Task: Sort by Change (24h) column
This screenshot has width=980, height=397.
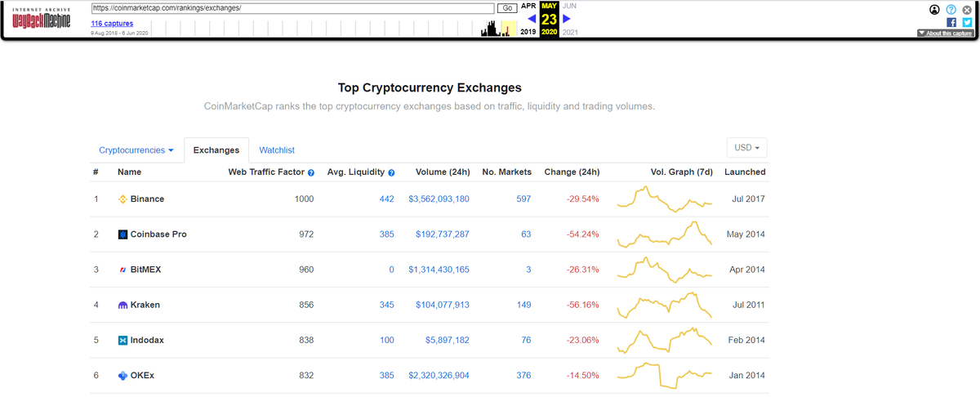Action: click(572, 172)
